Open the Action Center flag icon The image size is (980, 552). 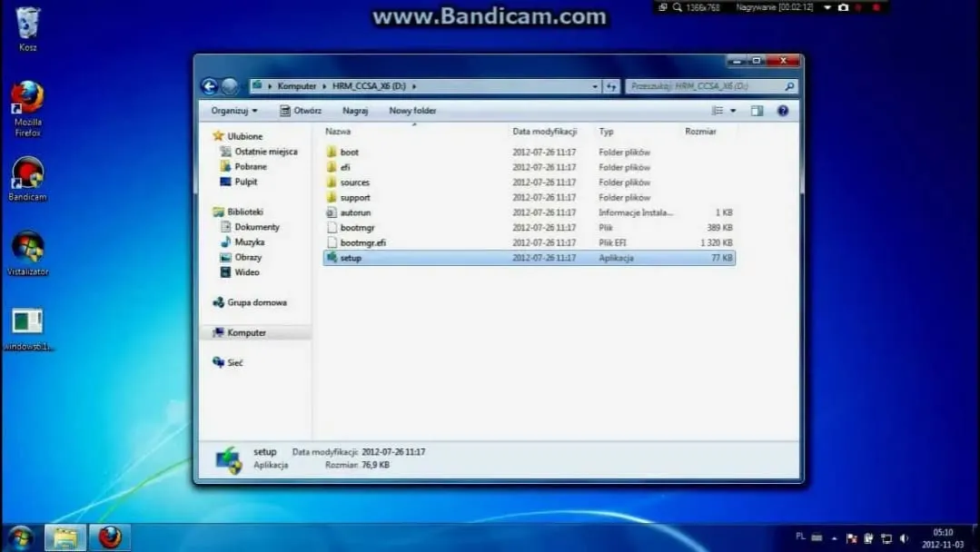pyautogui.click(x=851, y=538)
